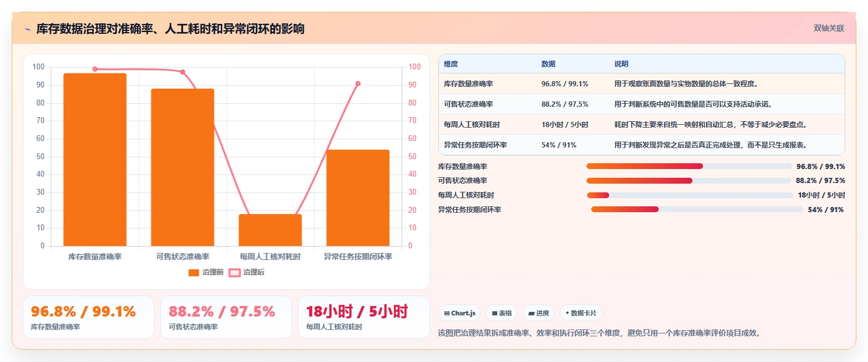This screenshot has height=362, width=868.
Task: Click the table value 54% / 91%
Action: tap(557, 145)
